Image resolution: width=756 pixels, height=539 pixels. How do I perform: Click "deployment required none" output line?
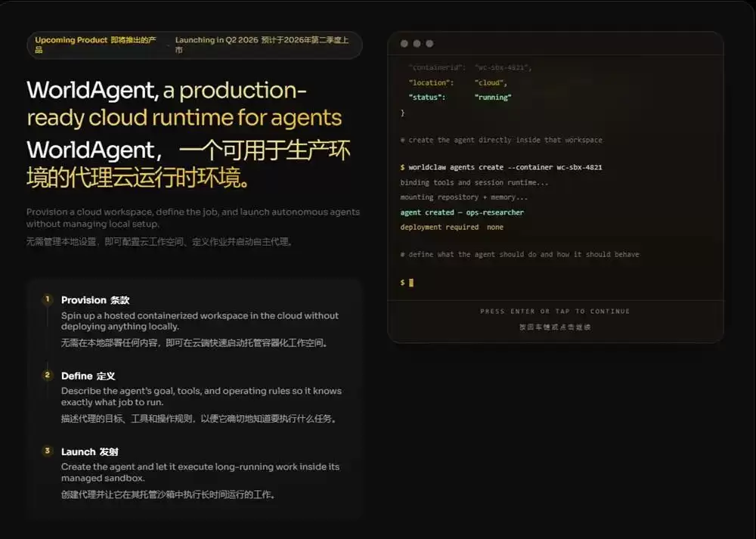(x=452, y=227)
